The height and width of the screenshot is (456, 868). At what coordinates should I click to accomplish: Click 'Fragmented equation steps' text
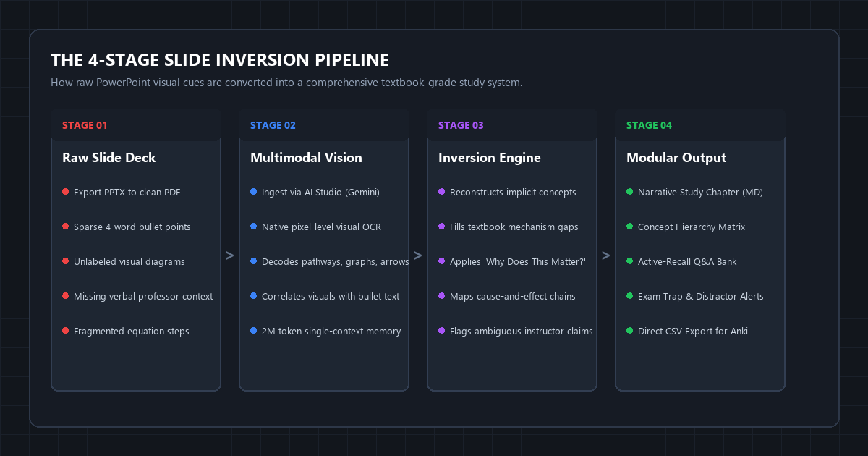coord(132,332)
